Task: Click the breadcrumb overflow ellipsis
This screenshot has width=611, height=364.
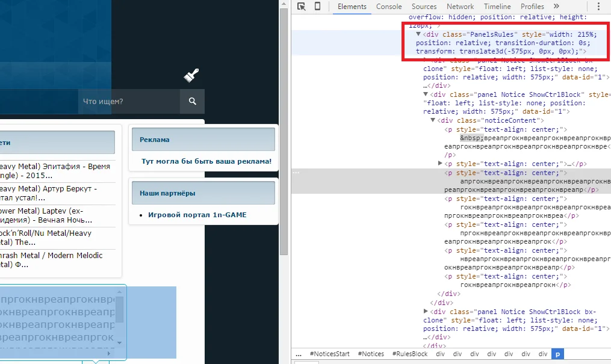Action: point(299,354)
